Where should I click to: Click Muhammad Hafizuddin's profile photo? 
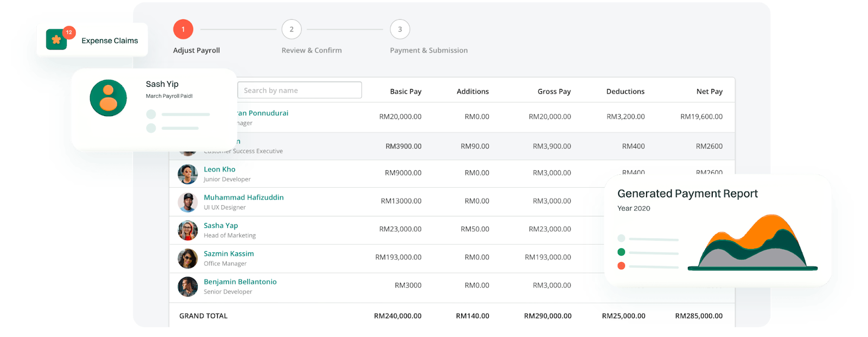[188, 202]
